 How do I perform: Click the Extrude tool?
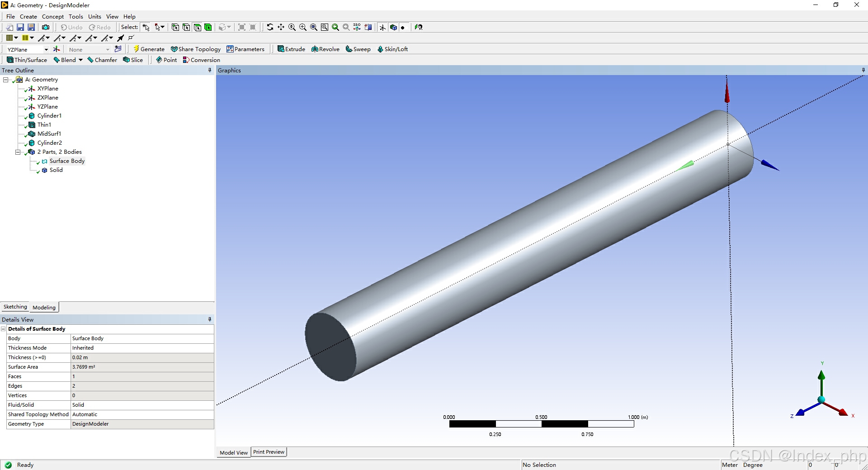click(x=291, y=49)
